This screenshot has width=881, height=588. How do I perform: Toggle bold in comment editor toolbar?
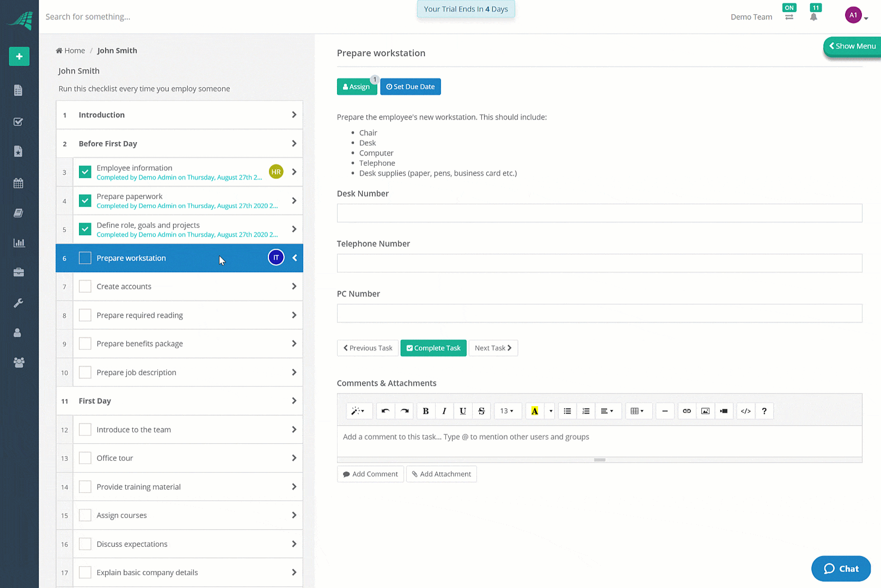426,411
